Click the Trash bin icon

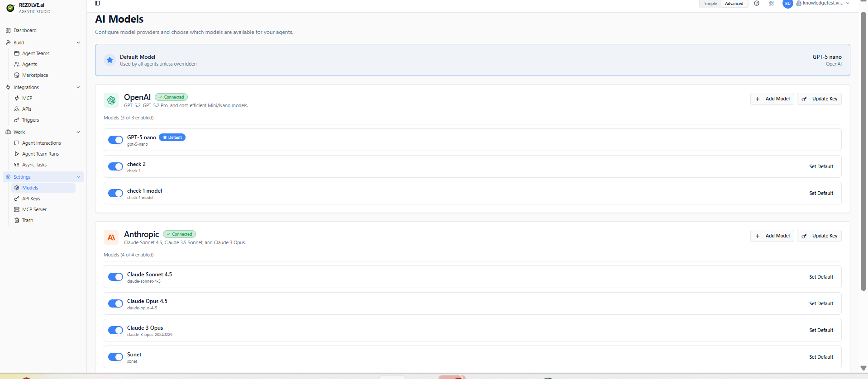point(17,220)
